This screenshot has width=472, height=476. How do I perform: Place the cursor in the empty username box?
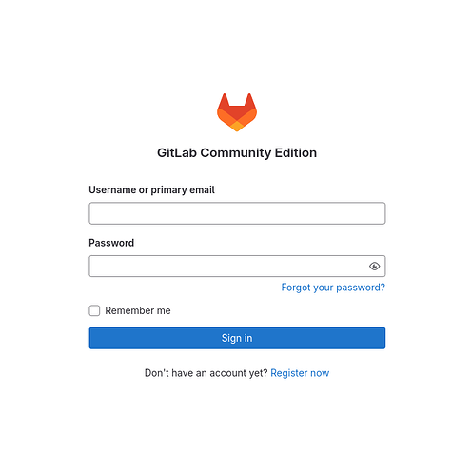click(237, 213)
